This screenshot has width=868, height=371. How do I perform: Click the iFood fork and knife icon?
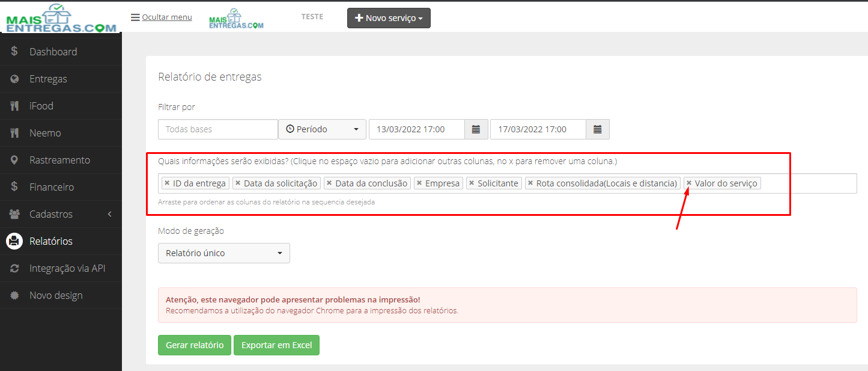pyautogui.click(x=14, y=106)
